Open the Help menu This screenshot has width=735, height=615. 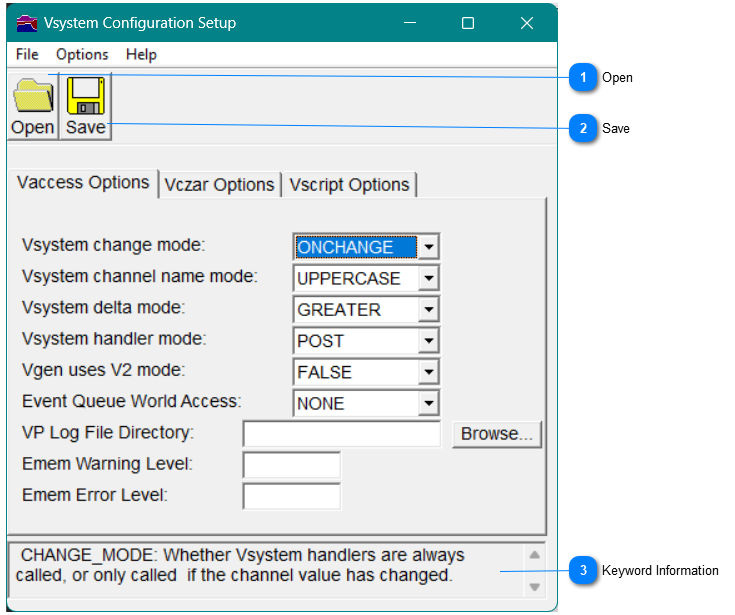coord(141,55)
